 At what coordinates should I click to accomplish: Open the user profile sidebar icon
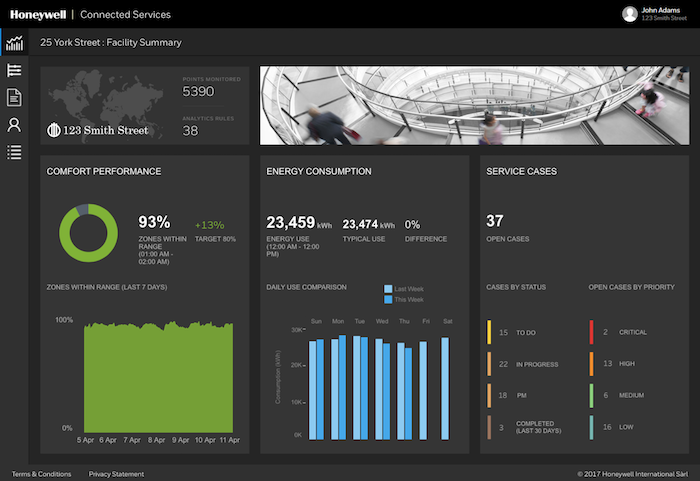point(14,125)
